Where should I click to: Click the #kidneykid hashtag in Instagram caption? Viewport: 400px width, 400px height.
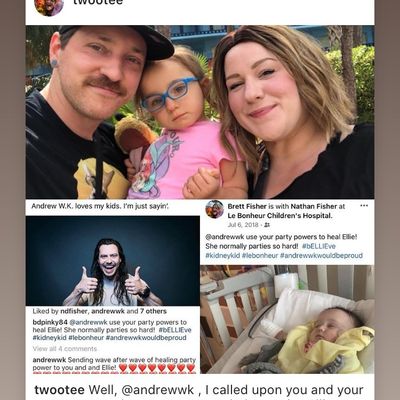pyautogui.click(x=49, y=338)
